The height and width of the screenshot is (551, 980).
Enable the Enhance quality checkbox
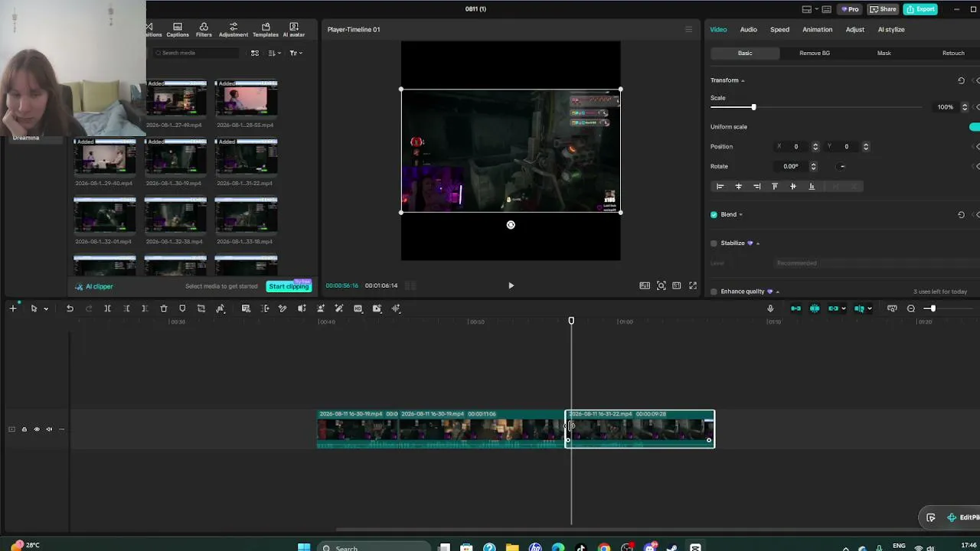pyautogui.click(x=714, y=292)
